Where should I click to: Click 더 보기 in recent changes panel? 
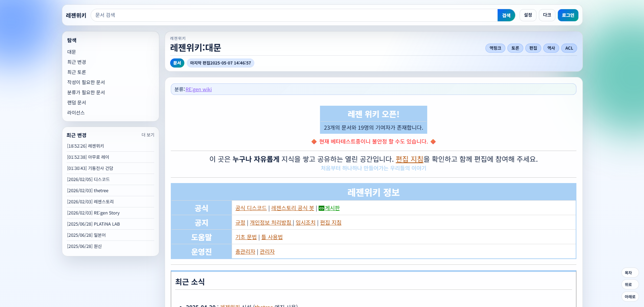pos(148,135)
